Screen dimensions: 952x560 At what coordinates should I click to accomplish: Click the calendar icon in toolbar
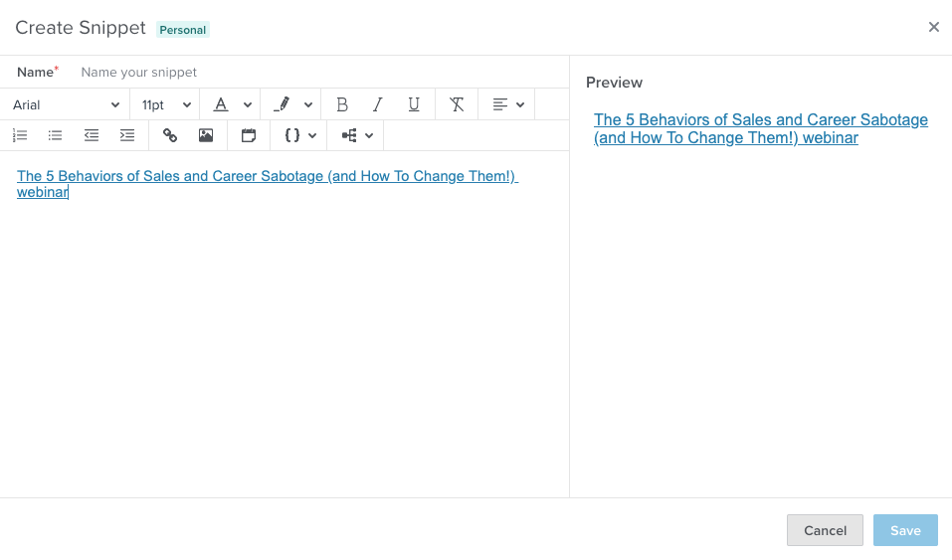[249, 135]
